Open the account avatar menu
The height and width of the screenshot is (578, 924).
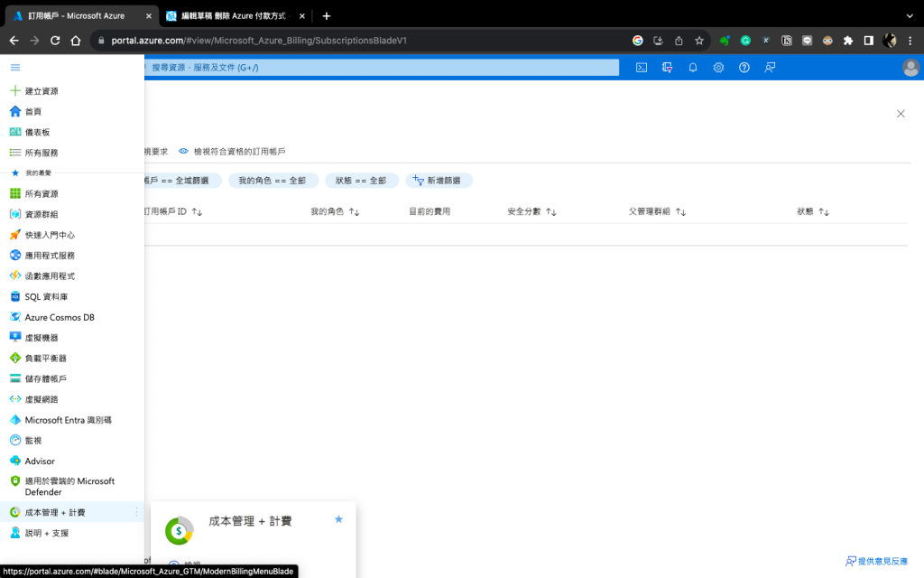(910, 68)
